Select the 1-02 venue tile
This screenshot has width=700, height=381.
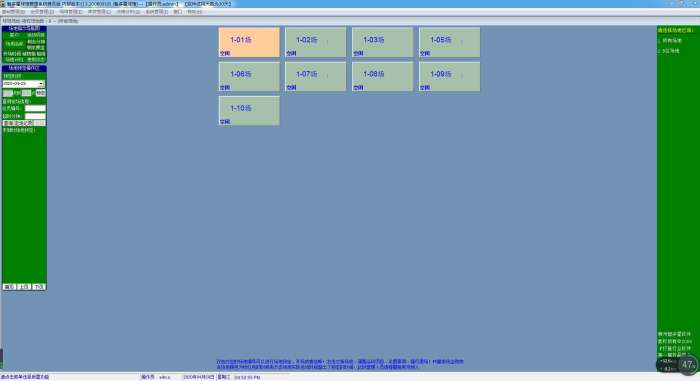click(x=316, y=42)
